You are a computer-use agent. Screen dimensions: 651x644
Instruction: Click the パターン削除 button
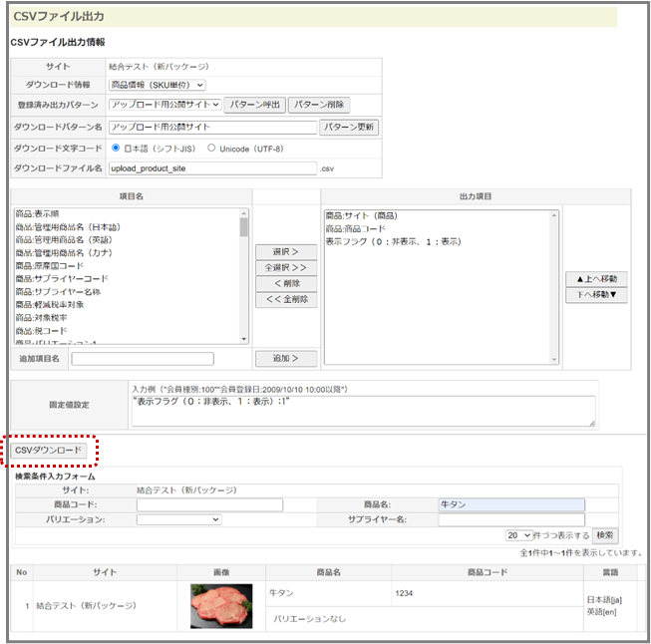(321, 105)
